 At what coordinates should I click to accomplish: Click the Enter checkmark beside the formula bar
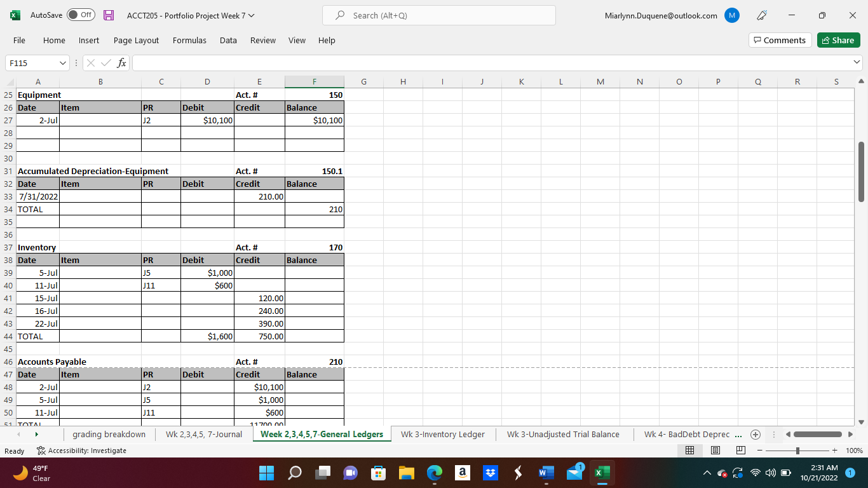click(105, 62)
